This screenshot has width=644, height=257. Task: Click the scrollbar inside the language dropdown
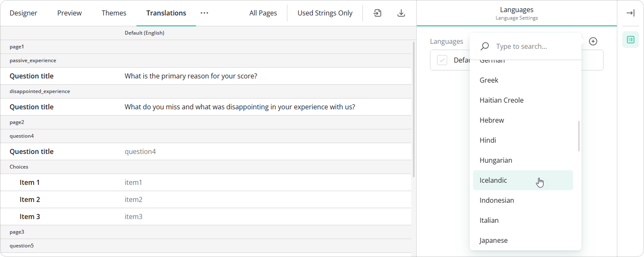(x=579, y=136)
